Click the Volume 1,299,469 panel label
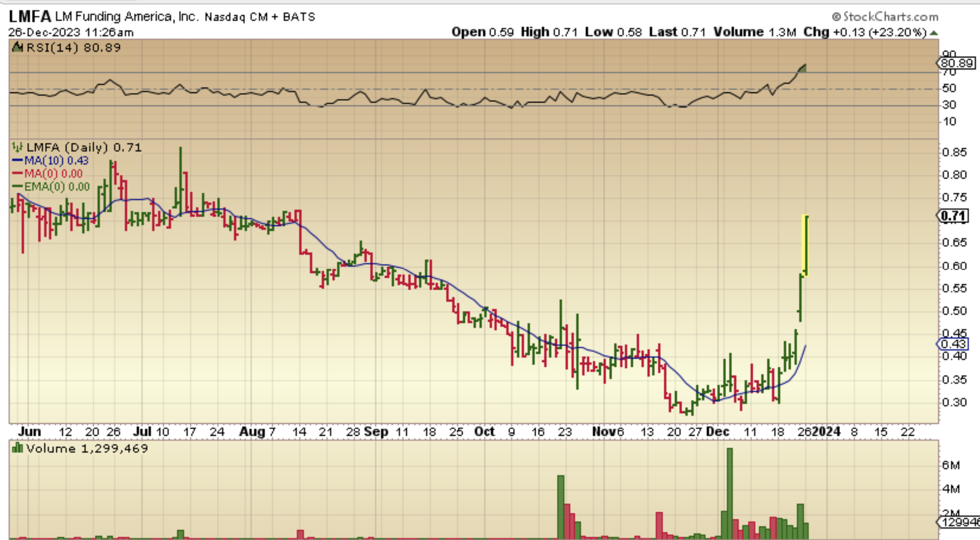The image size is (980, 540). [x=86, y=449]
